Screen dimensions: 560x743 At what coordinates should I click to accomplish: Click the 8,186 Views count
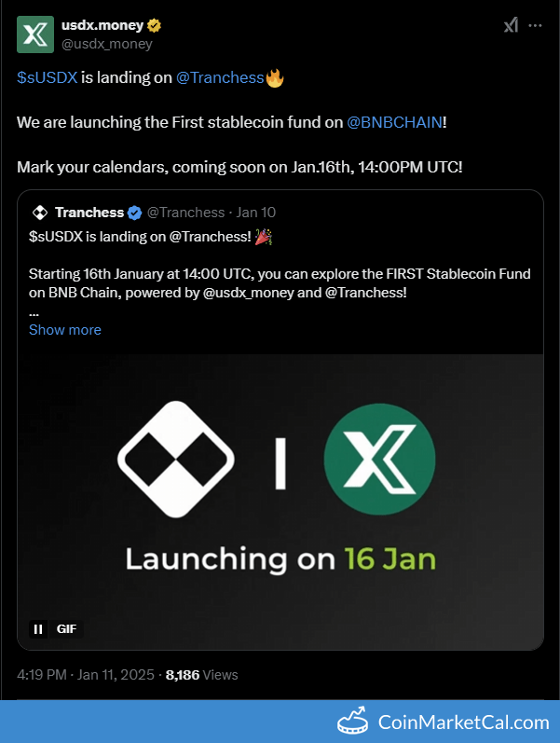point(201,675)
